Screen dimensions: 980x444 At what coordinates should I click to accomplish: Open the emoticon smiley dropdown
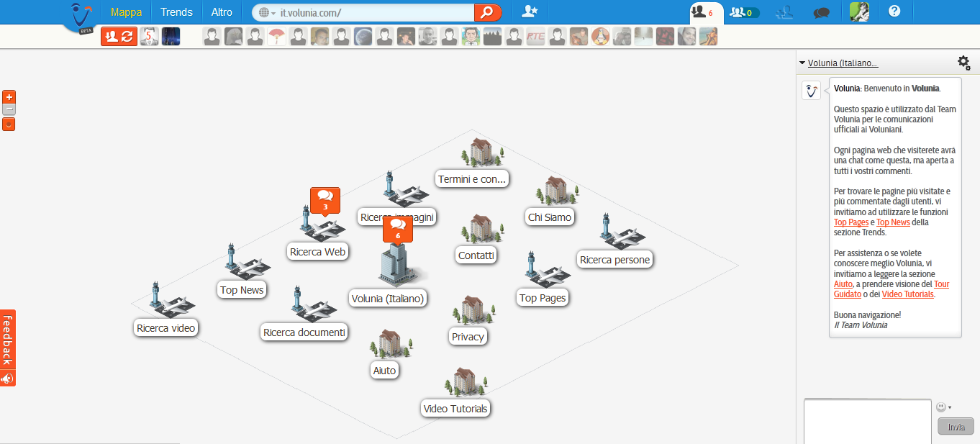click(x=943, y=407)
